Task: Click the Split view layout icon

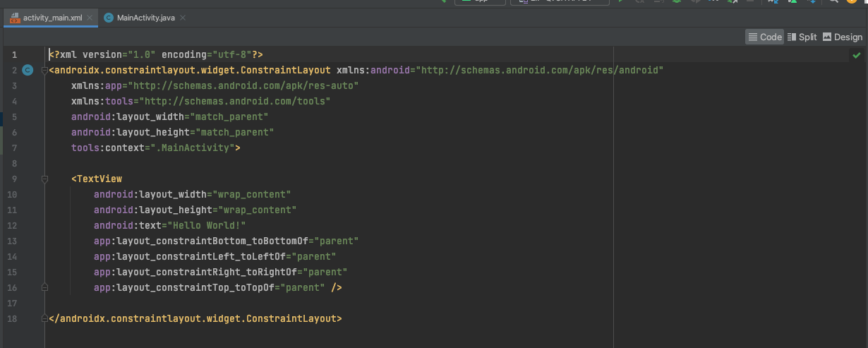Action: point(792,37)
